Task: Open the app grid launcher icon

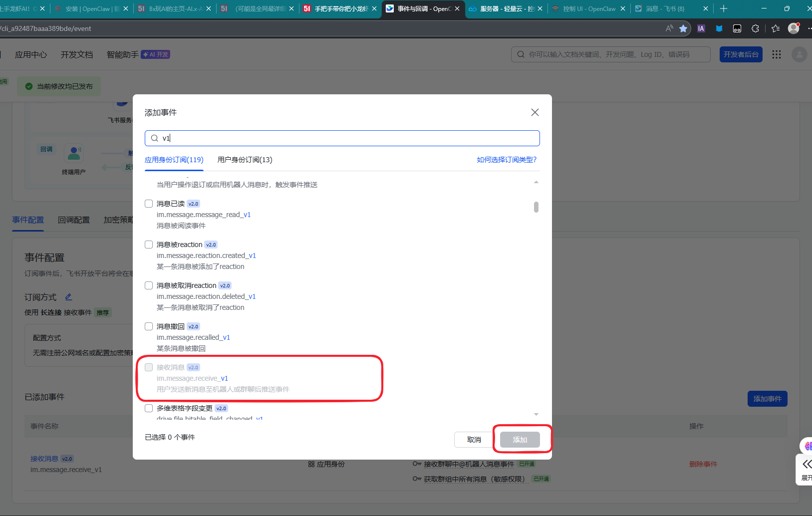Action: pos(776,54)
